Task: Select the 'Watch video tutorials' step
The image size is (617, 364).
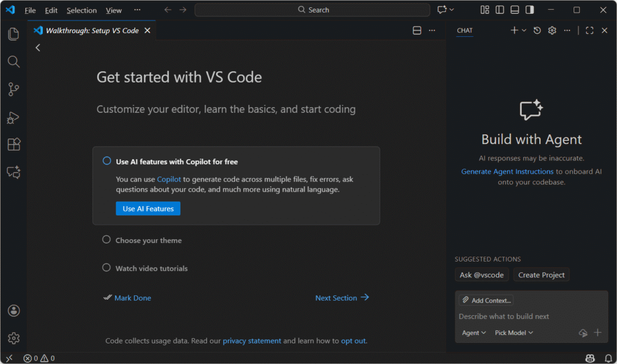Action: click(151, 268)
